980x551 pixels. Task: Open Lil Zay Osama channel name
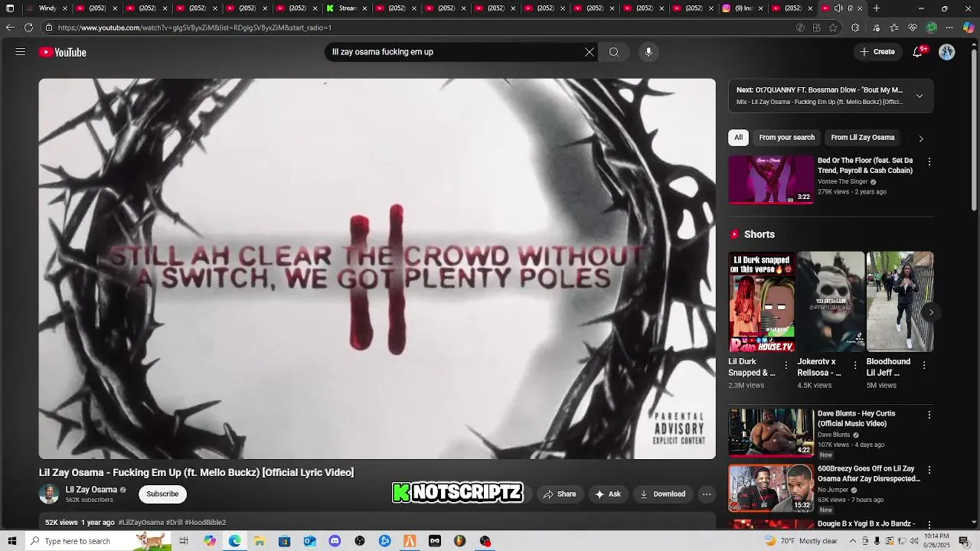tap(91, 490)
